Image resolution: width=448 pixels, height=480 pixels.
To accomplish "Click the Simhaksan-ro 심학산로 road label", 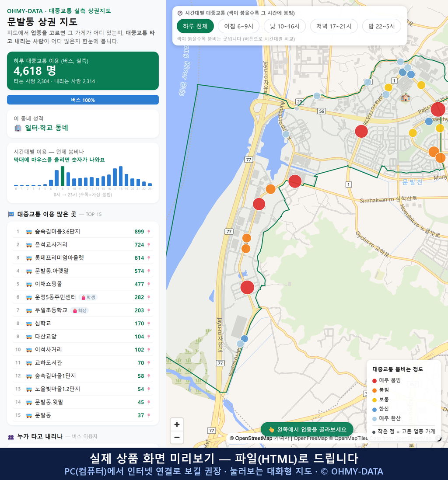I will 388,199.
